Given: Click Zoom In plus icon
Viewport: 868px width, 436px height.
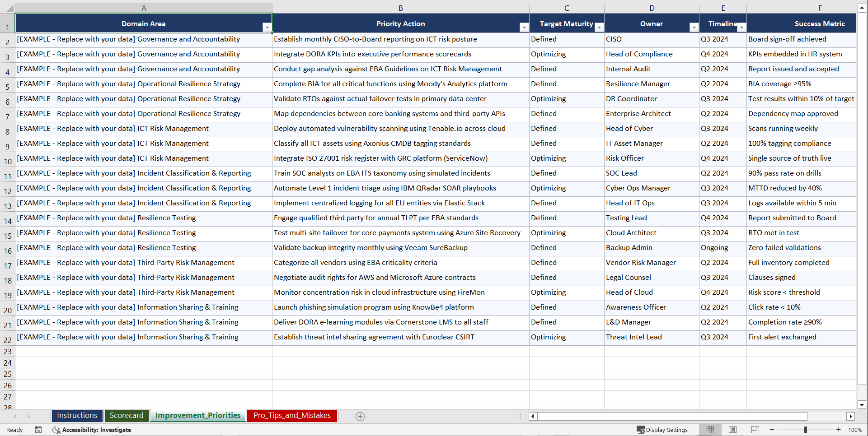Looking at the screenshot, I should (839, 430).
